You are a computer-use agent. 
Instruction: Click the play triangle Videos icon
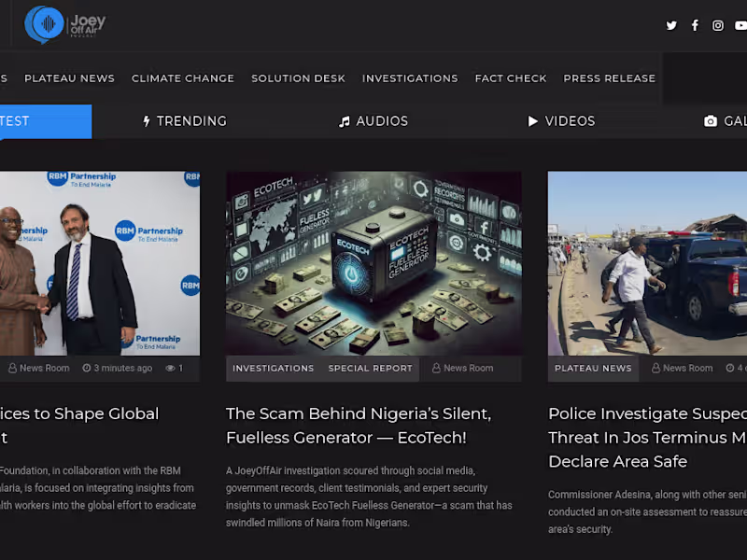(532, 121)
